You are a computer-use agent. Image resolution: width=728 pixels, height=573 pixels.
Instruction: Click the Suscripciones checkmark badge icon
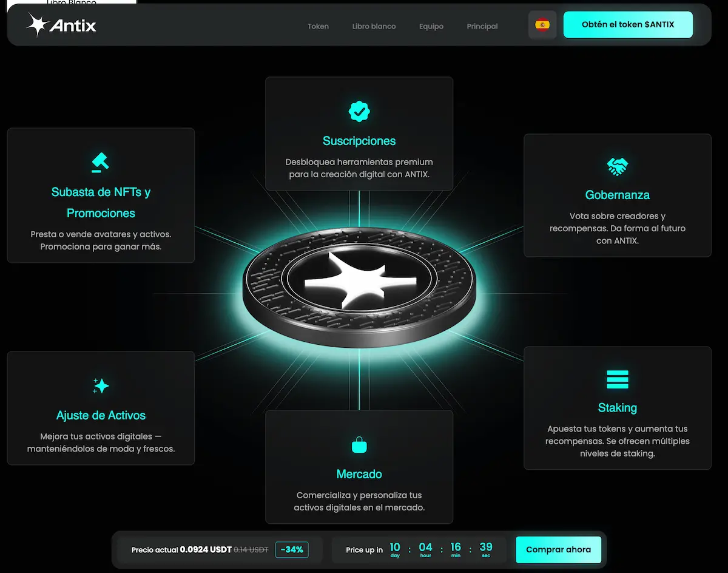(359, 111)
